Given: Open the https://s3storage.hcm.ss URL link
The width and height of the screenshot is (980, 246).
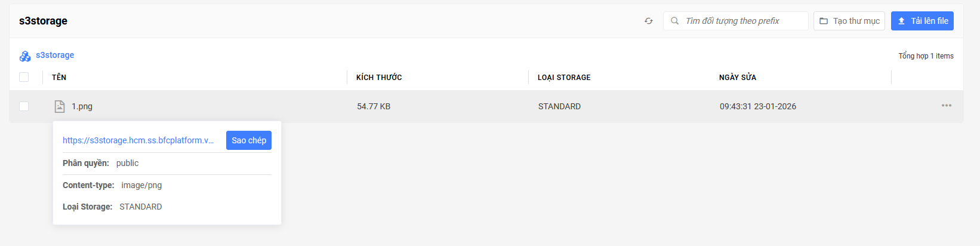Looking at the screenshot, I should [x=138, y=140].
